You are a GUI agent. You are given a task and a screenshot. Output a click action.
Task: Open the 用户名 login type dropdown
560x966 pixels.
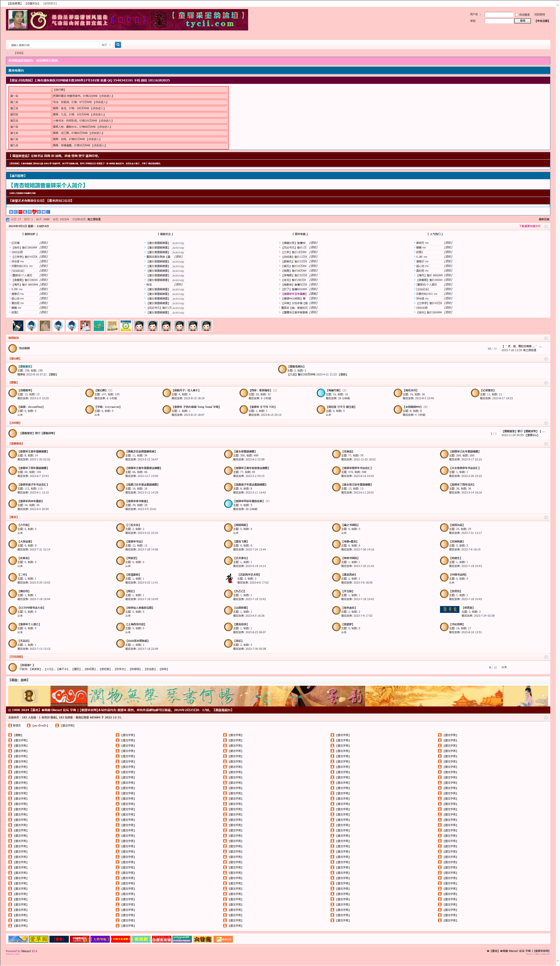pos(475,15)
